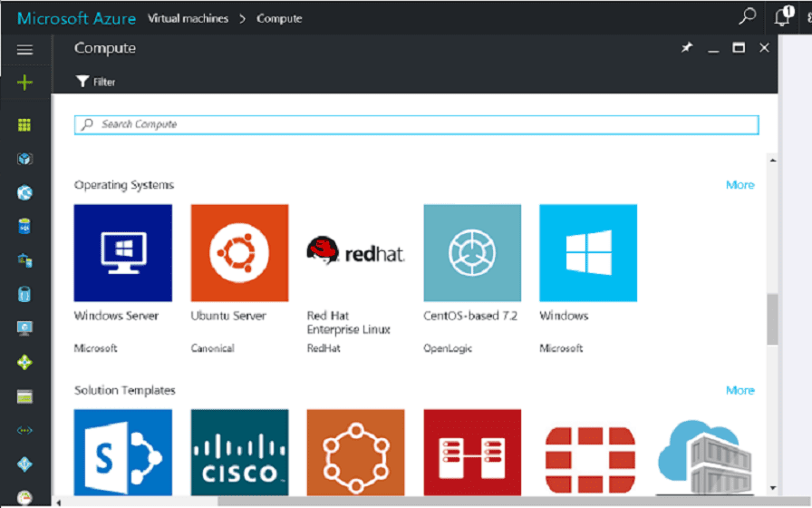This screenshot has width=812, height=508.
Task: Select the SharePoint solution template tile
Action: (122, 453)
